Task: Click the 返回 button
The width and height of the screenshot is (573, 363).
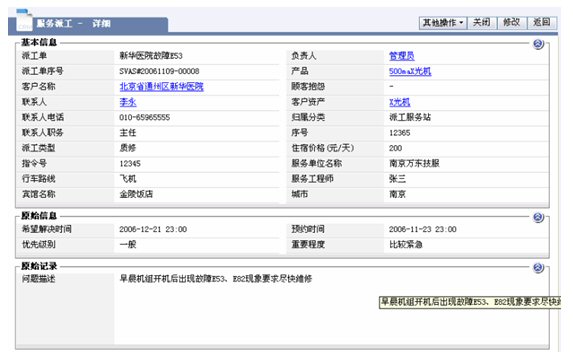Action: (542, 23)
